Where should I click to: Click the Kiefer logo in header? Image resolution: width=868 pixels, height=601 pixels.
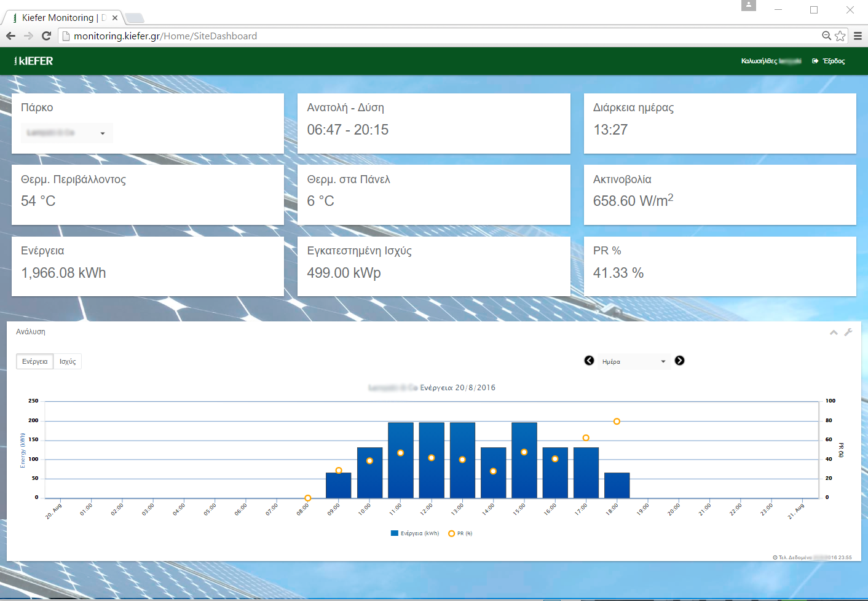34,61
